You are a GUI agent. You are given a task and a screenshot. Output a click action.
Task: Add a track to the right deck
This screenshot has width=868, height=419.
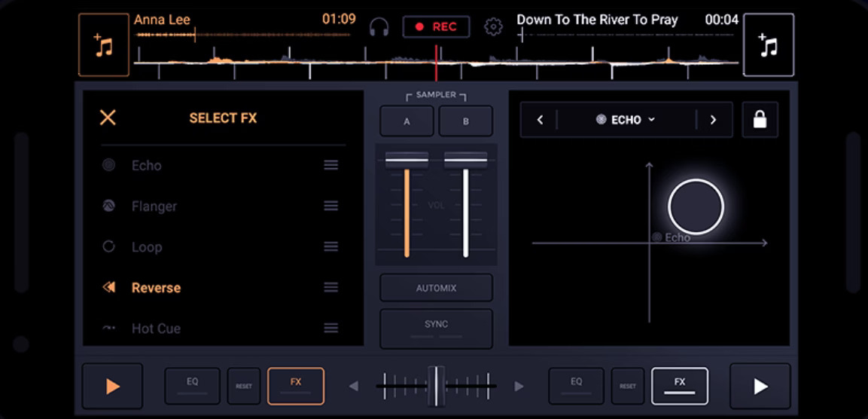click(769, 45)
